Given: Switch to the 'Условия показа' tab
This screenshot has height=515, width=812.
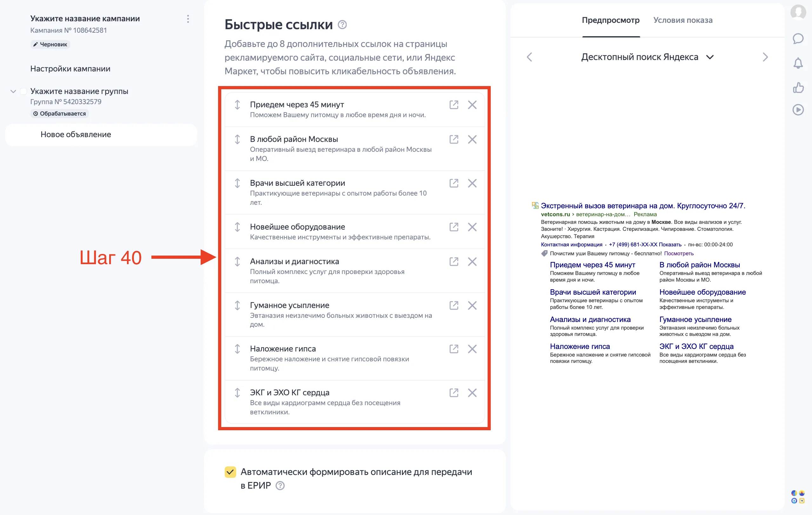Looking at the screenshot, I should click(x=682, y=21).
